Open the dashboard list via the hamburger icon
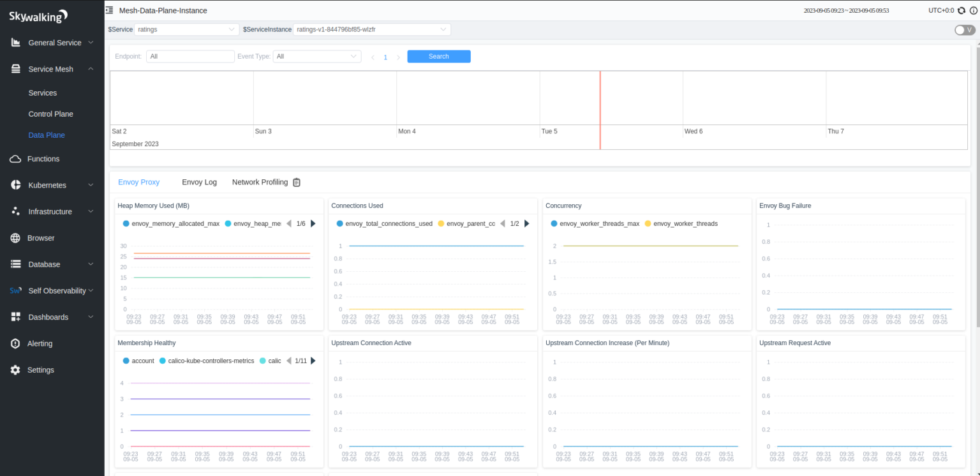The height and width of the screenshot is (476, 980). point(108,10)
